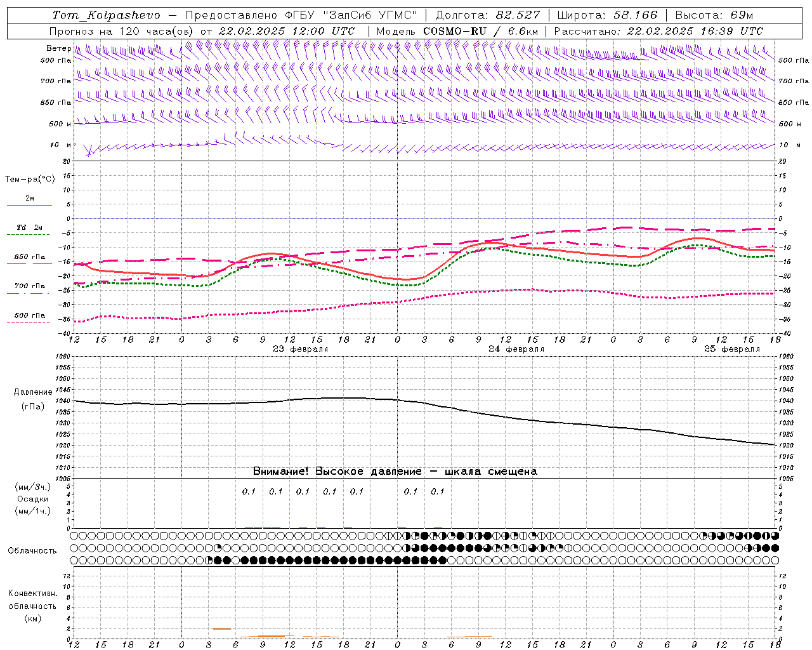Select the latitude value 58.166
This screenshot has height=650, width=812.
[x=636, y=15]
